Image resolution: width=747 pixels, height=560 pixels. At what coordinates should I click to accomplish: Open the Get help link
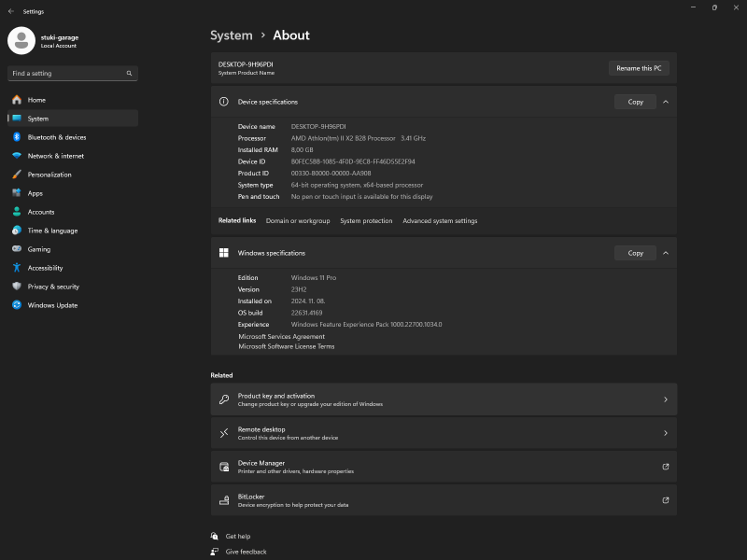(x=238, y=536)
